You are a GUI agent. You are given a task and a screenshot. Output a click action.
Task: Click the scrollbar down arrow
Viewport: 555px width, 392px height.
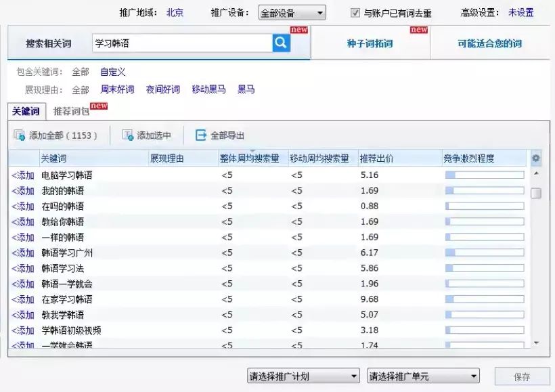536,343
